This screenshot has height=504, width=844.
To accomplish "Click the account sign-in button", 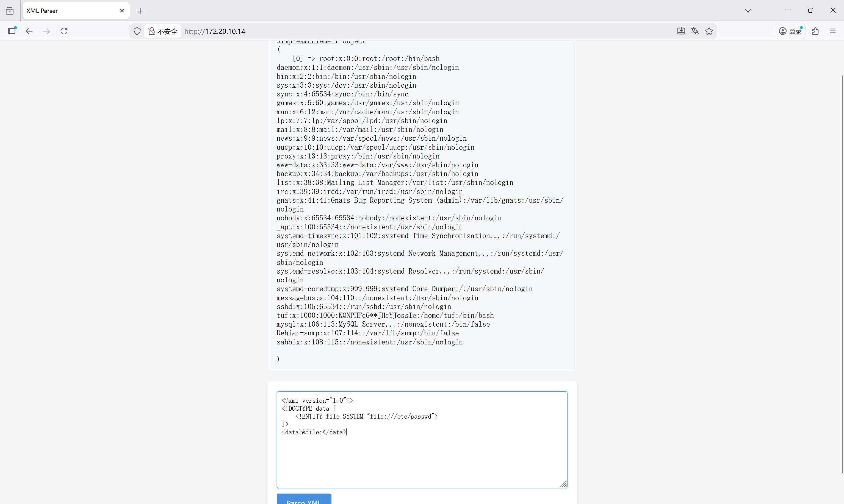I will (790, 31).
